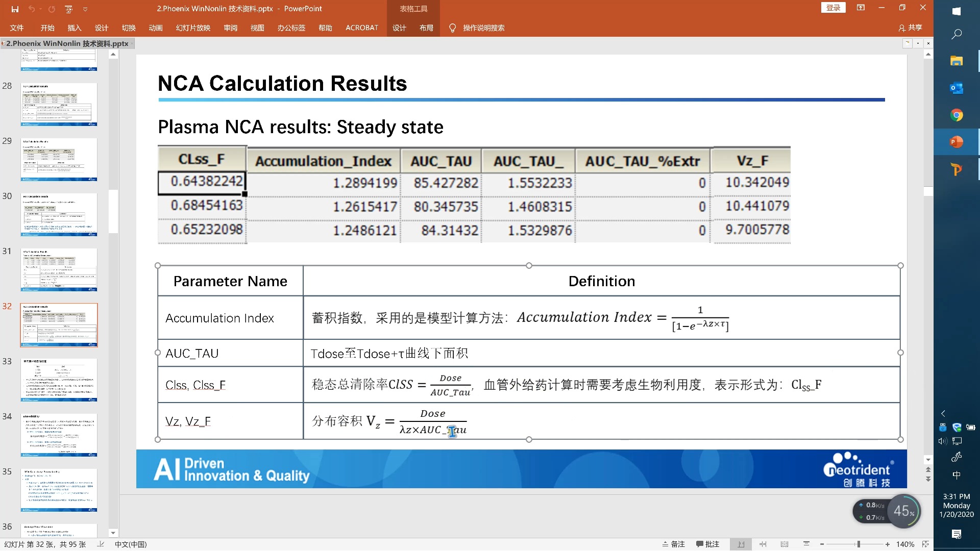This screenshot has height=551, width=980.
Task: Click the zoom in plus button
Action: pyautogui.click(x=888, y=544)
